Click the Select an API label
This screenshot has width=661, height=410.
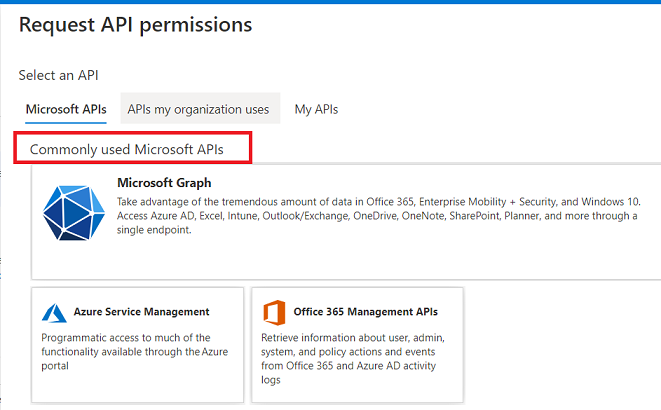pos(59,75)
